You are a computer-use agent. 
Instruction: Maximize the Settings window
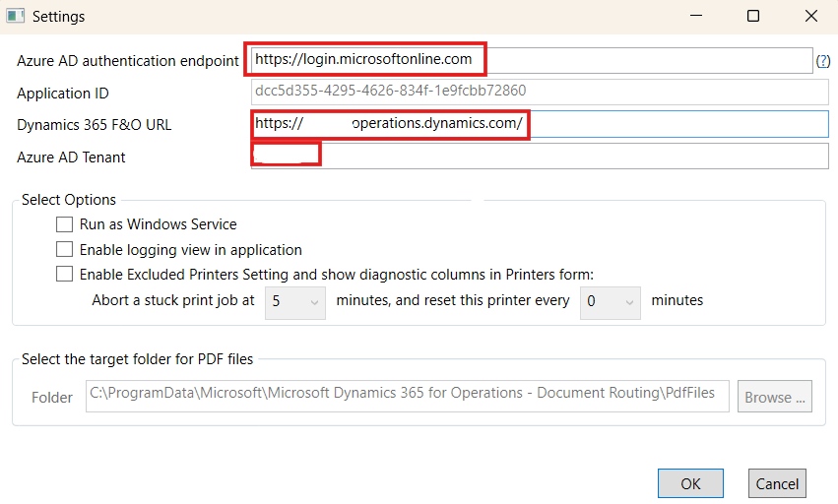[753, 16]
